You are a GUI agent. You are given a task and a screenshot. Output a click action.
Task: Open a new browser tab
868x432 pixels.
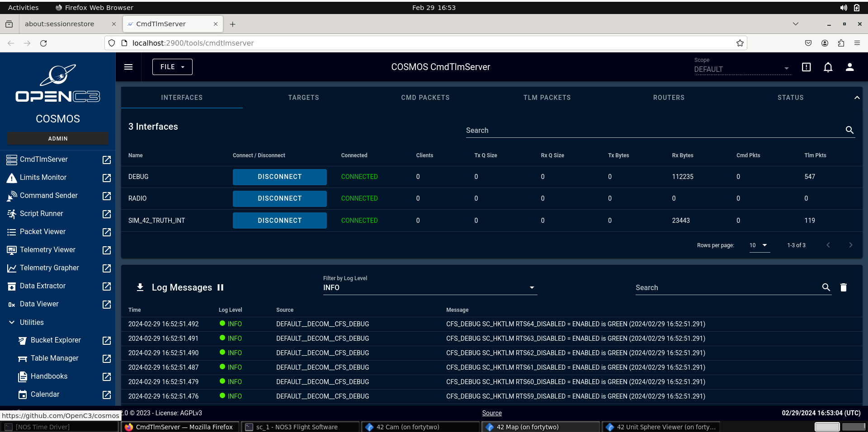pyautogui.click(x=232, y=24)
